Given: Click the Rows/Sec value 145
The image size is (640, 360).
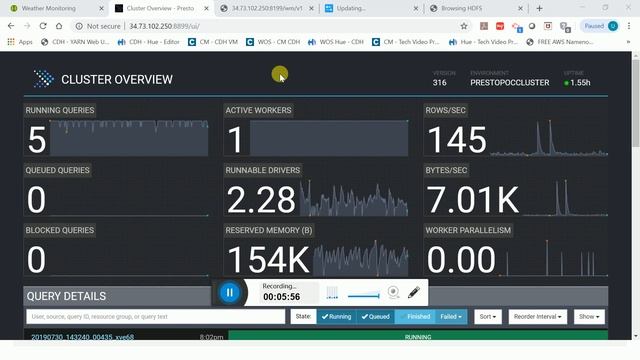Looking at the screenshot, I should coord(457,140).
